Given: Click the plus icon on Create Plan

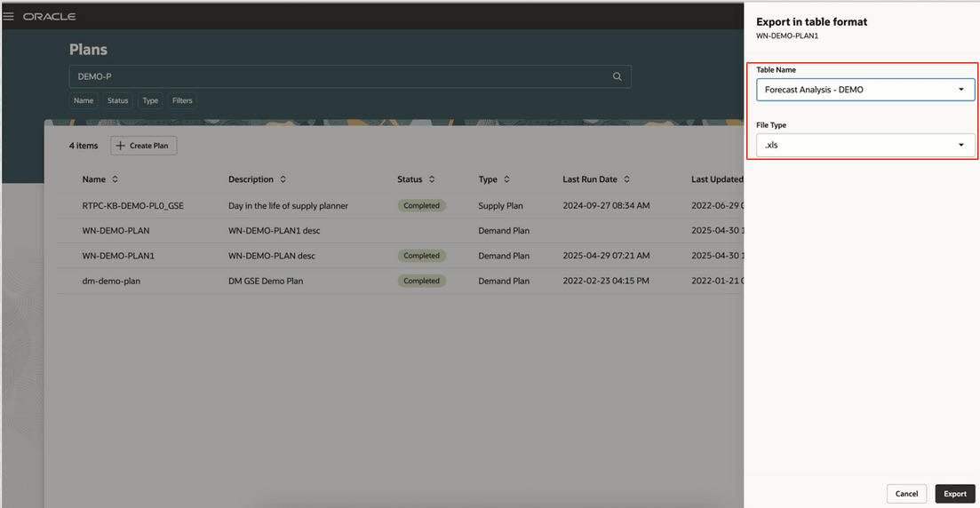Looking at the screenshot, I should click(x=121, y=146).
